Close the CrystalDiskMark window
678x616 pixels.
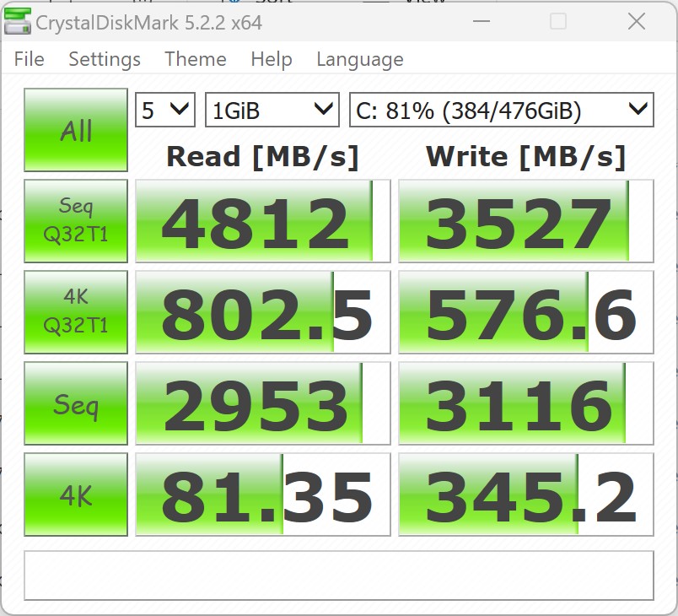(x=637, y=21)
